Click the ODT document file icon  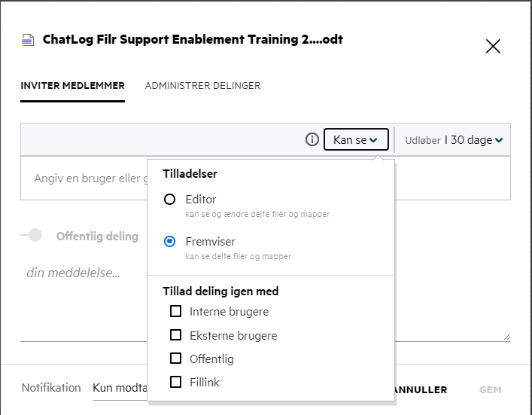tap(29, 41)
